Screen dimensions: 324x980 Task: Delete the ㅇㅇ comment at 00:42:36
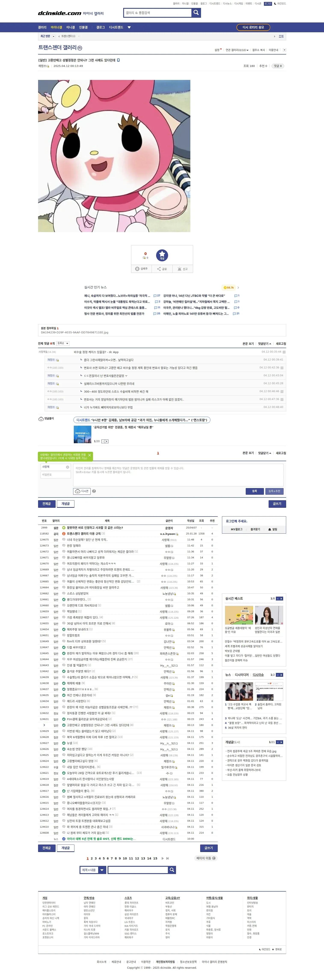[282, 368]
